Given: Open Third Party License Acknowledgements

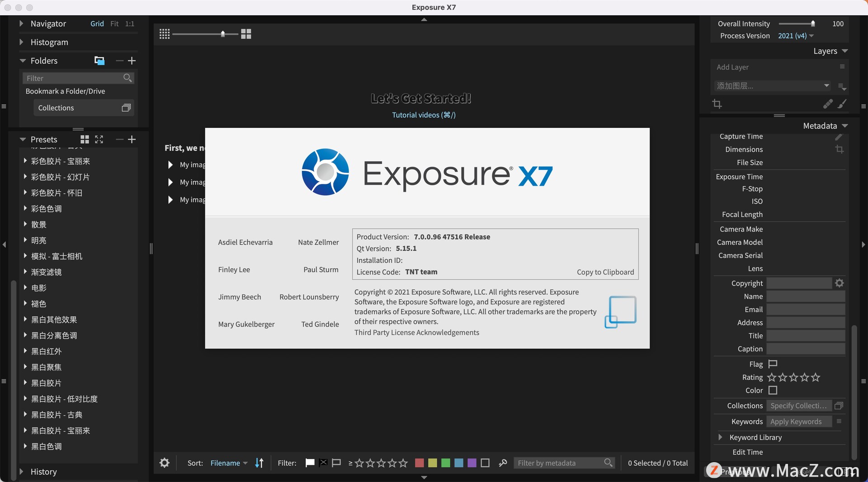Looking at the screenshot, I should tap(416, 332).
